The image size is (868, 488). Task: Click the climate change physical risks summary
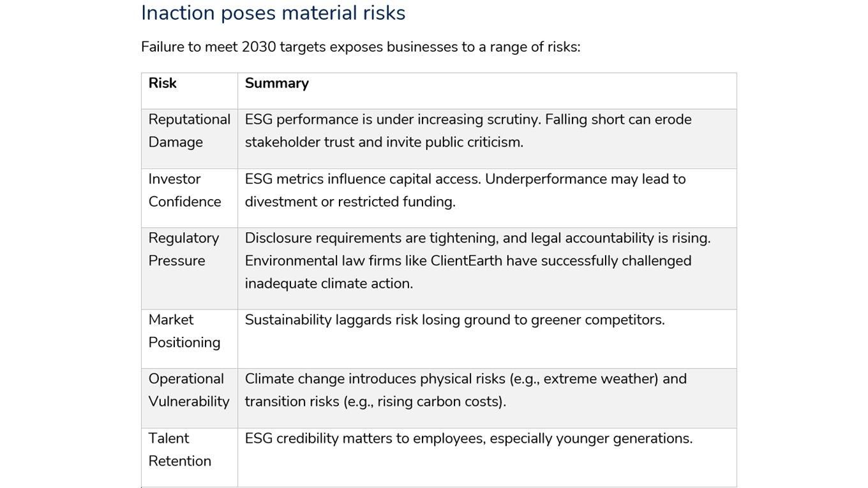pos(465,379)
